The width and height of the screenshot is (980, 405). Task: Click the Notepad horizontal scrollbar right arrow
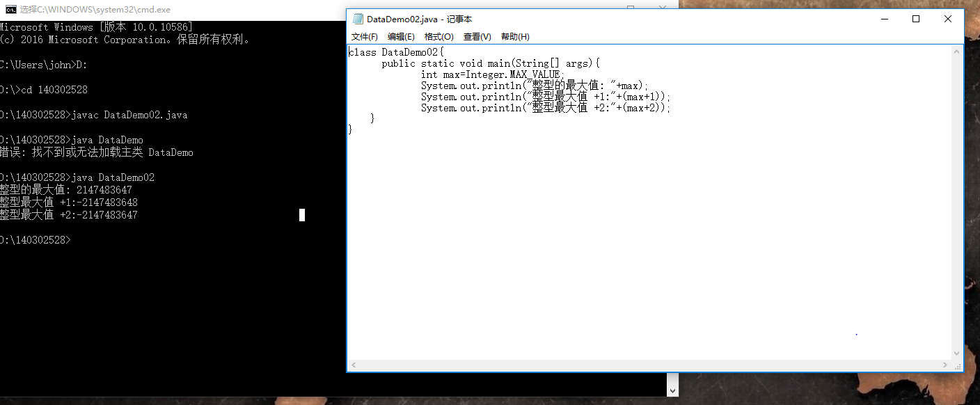click(946, 365)
